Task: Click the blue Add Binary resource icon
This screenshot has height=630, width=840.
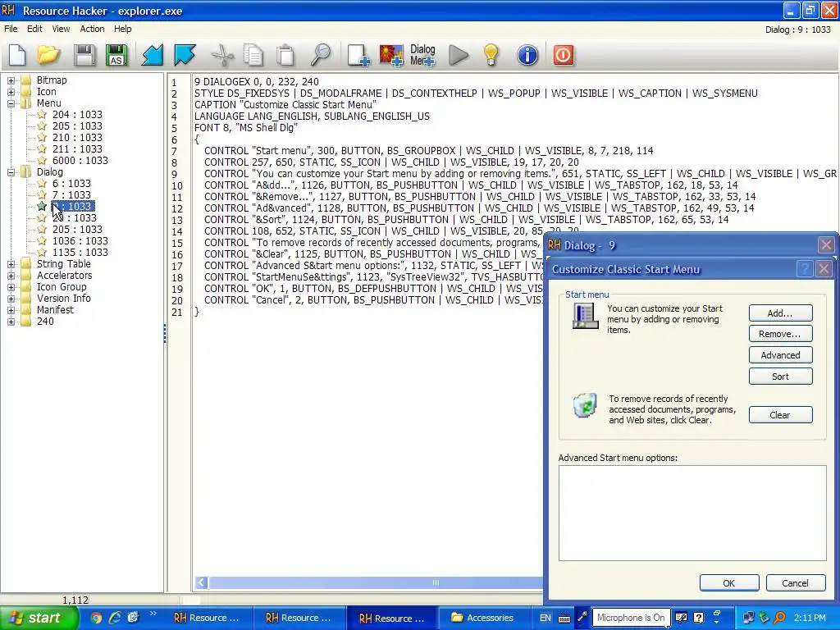Action: (185, 55)
